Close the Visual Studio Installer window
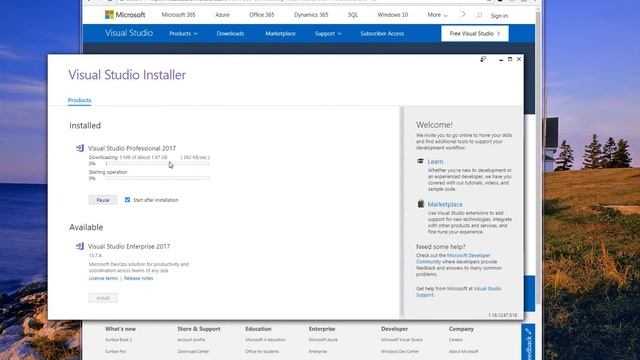The height and width of the screenshot is (360, 640). pos(519,59)
